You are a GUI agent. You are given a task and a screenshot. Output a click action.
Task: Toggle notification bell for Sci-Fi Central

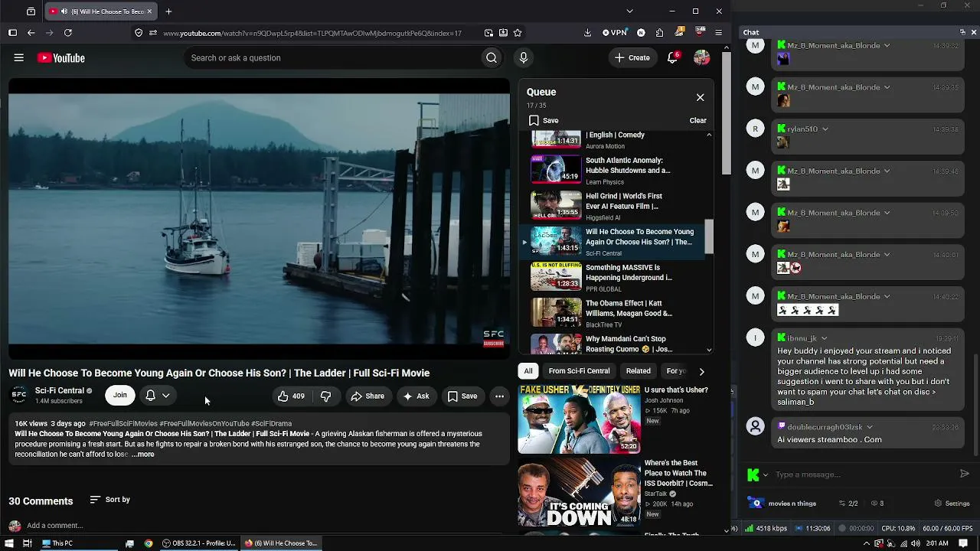pyautogui.click(x=151, y=396)
